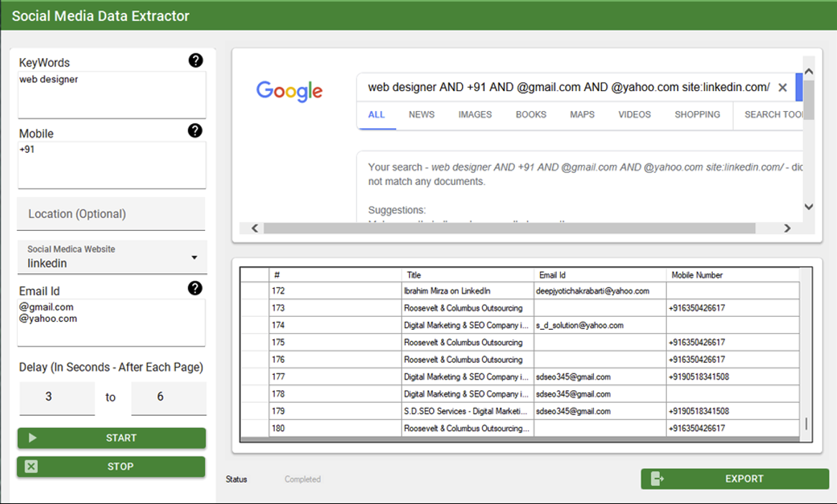The image size is (837, 504).
Task: Click the Location (Optional) input field
Action: coord(111,214)
